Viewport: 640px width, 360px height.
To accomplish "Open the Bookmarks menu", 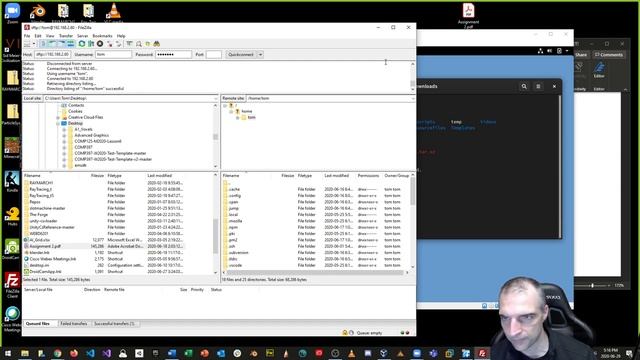I will coord(102,36).
